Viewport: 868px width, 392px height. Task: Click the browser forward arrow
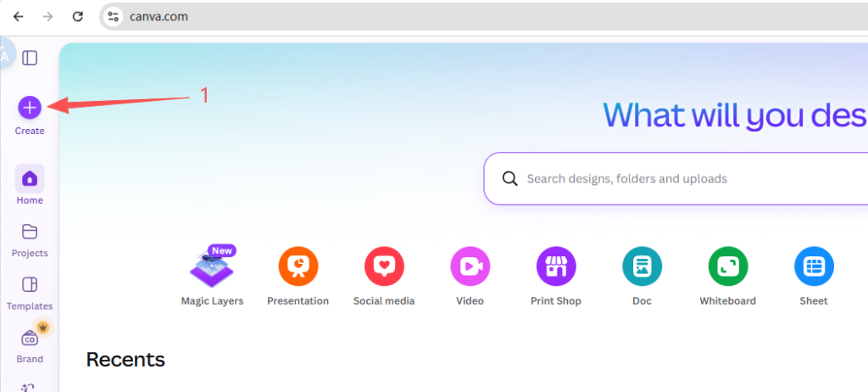click(48, 17)
